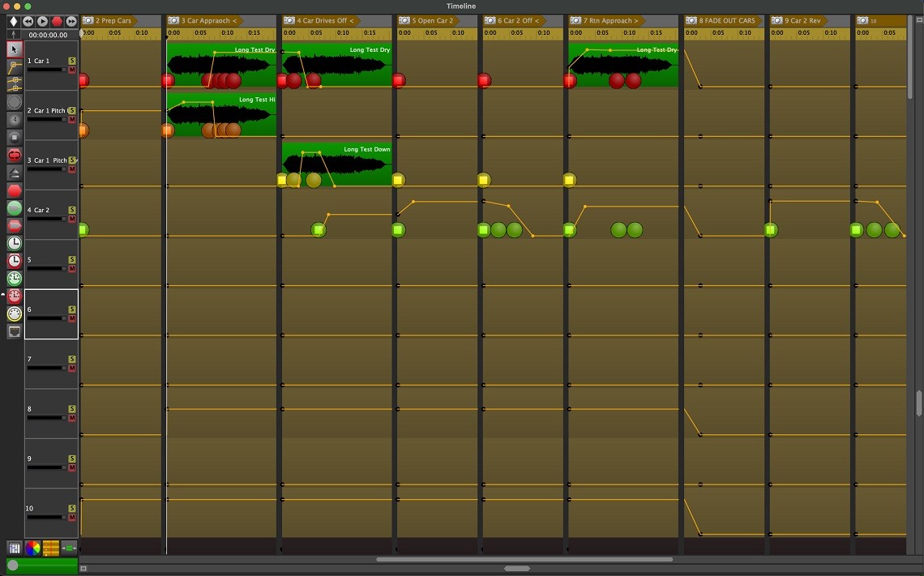Screen dimensions: 924x576
Task: Select the 'Long Test Down' audio clip
Action: tap(337, 164)
